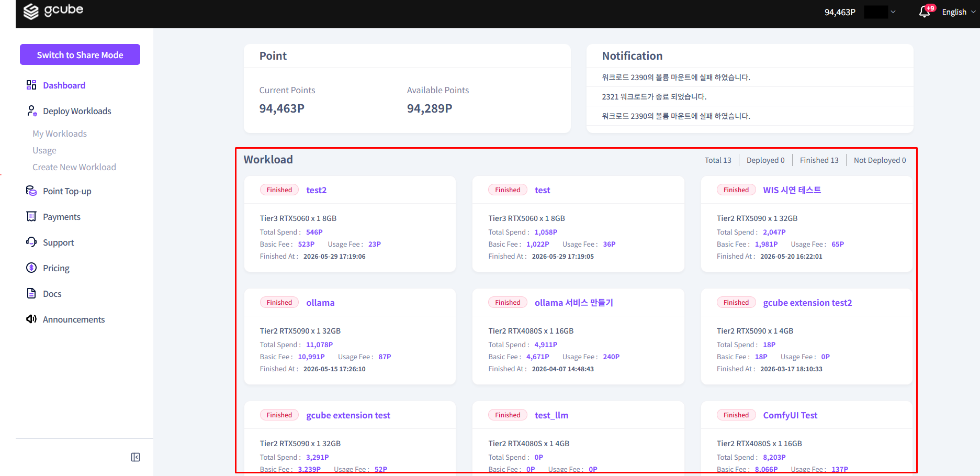Go to My Workloads
Image resolution: width=980 pixels, height=476 pixels.
[60, 134]
